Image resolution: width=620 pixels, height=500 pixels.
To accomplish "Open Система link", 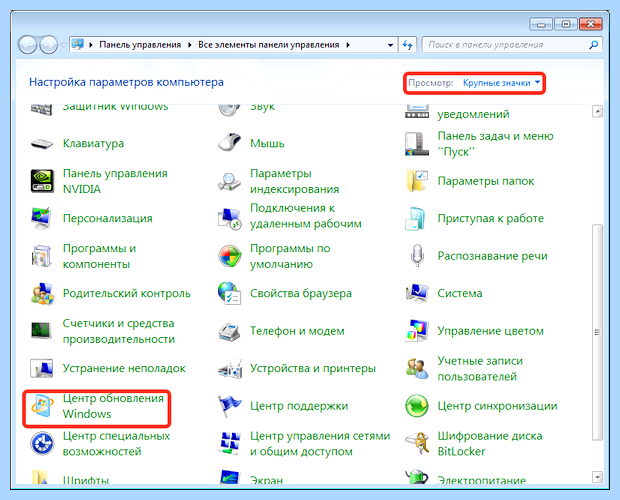I will (x=459, y=293).
